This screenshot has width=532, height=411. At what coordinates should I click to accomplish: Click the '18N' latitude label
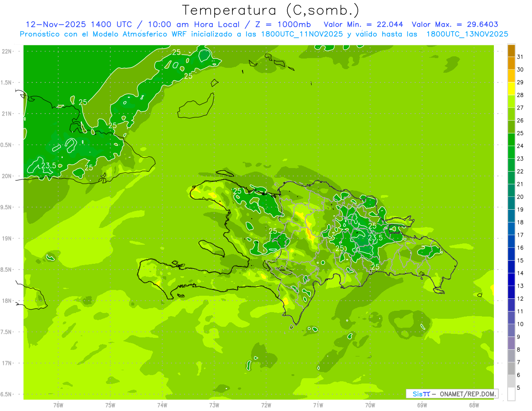coord(7,301)
